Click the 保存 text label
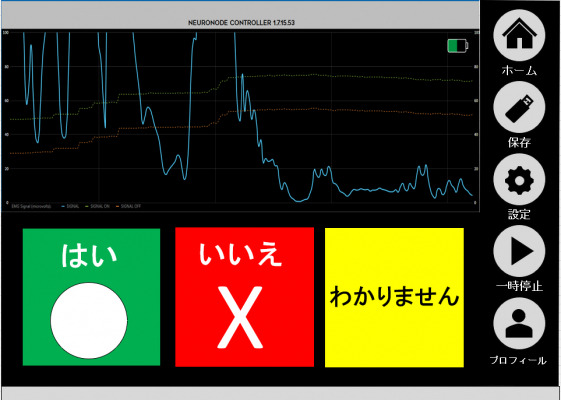This screenshot has width=561, height=400. [519, 143]
